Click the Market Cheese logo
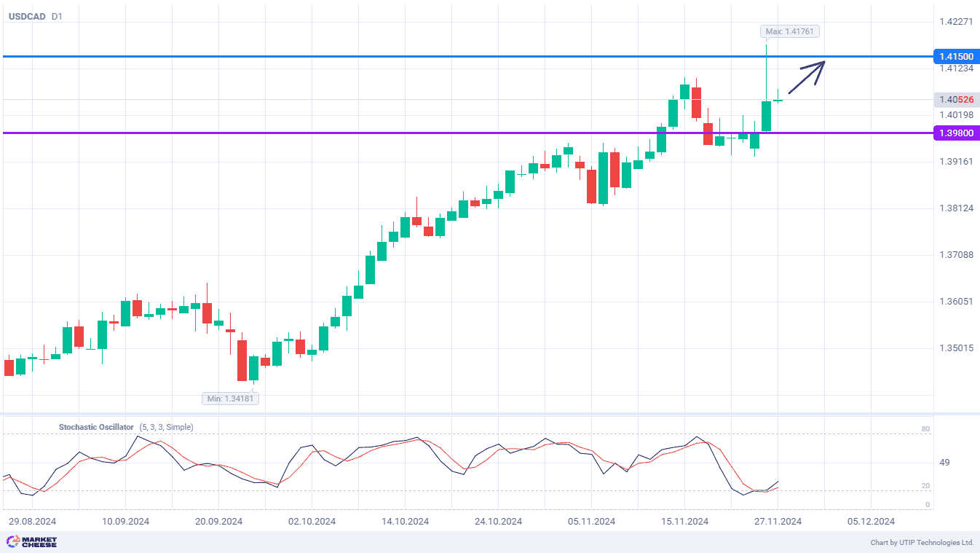The height and width of the screenshot is (553, 980). tap(31, 542)
